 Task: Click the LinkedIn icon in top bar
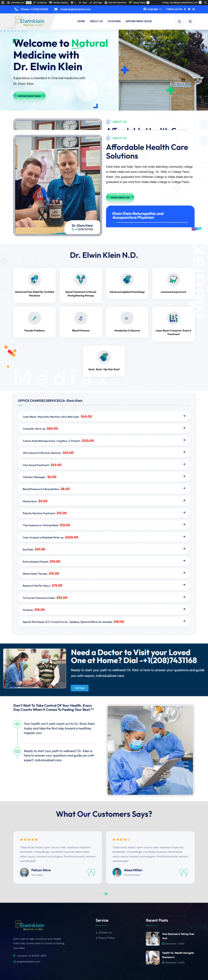193,9
